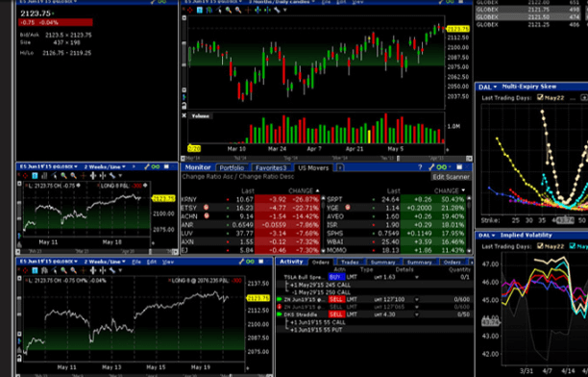This screenshot has width=588, height=377.
Task: Open Edit menu in large bottom chart
Action: pyautogui.click(x=152, y=262)
